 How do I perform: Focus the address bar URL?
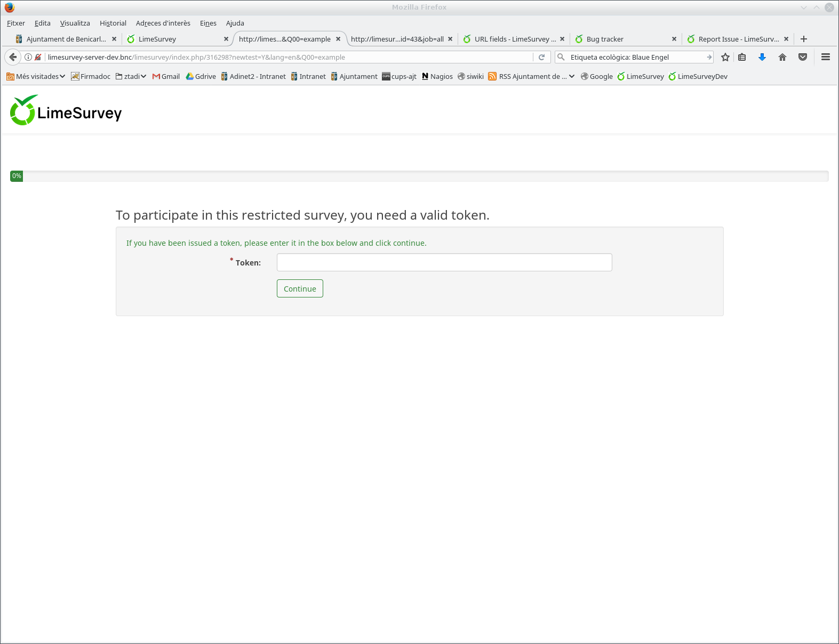(x=288, y=57)
